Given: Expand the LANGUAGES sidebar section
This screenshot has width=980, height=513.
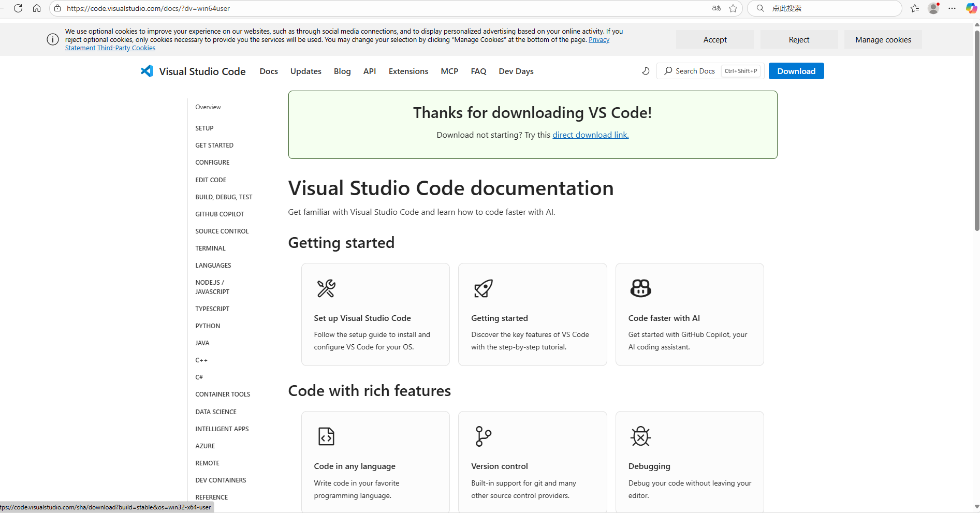Looking at the screenshot, I should coord(213,266).
